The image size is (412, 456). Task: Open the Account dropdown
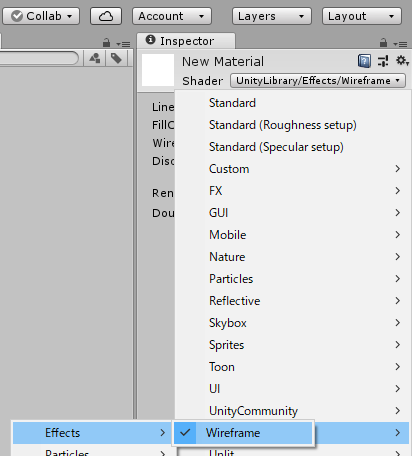[172, 16]
